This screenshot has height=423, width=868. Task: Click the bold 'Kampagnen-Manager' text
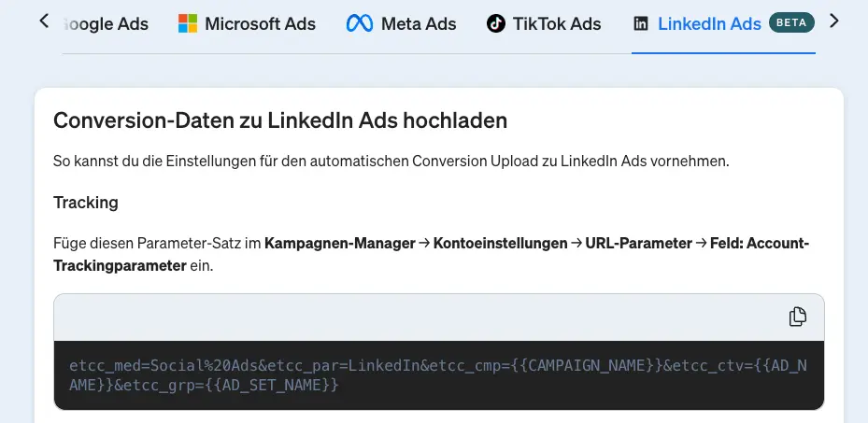(x=339, y=244)
